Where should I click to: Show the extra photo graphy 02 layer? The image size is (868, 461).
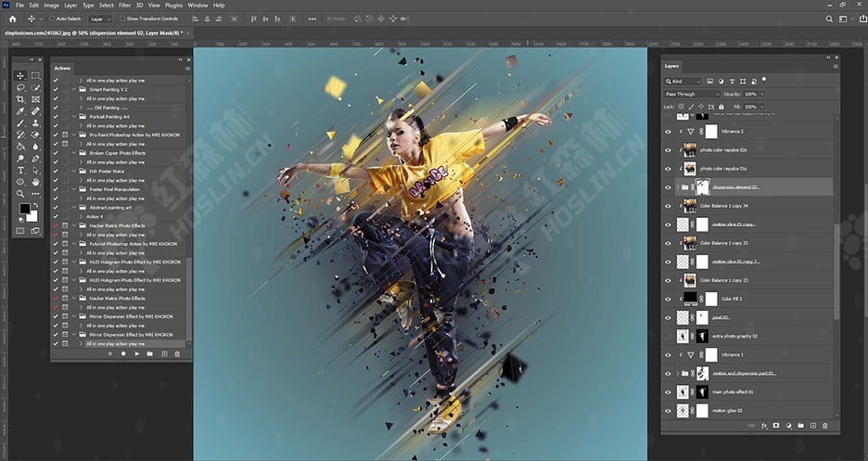pyautogui.click(x=668, y=336)
